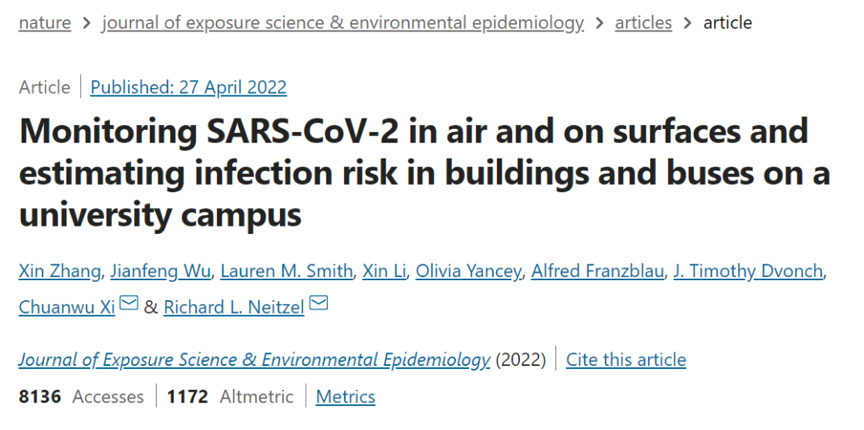Click Cite this article link

point(626,360)
